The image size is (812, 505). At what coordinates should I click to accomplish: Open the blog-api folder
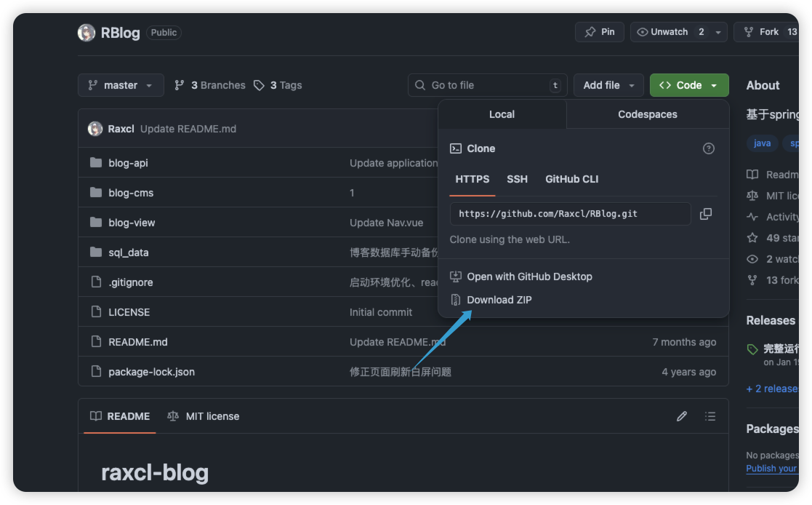point(128,163)
